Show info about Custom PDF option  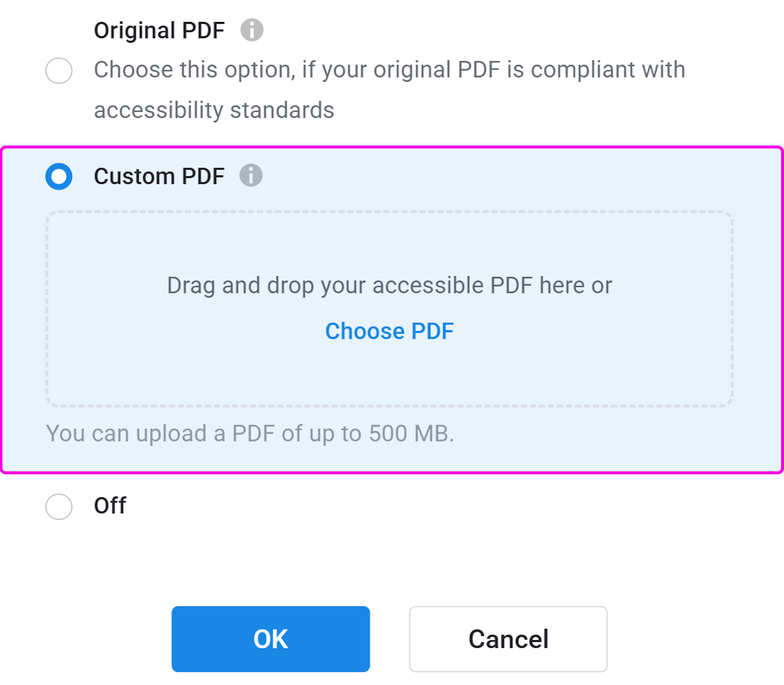point(251,175)
